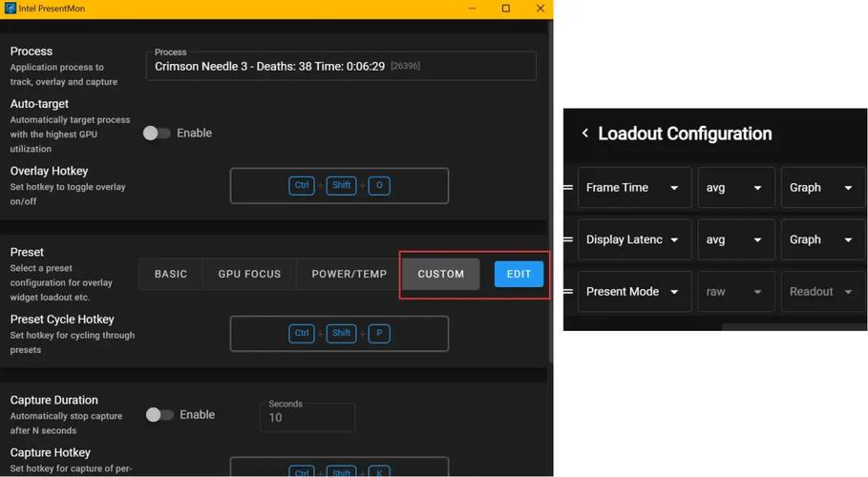Enable the Capture Duration switch

159,415
